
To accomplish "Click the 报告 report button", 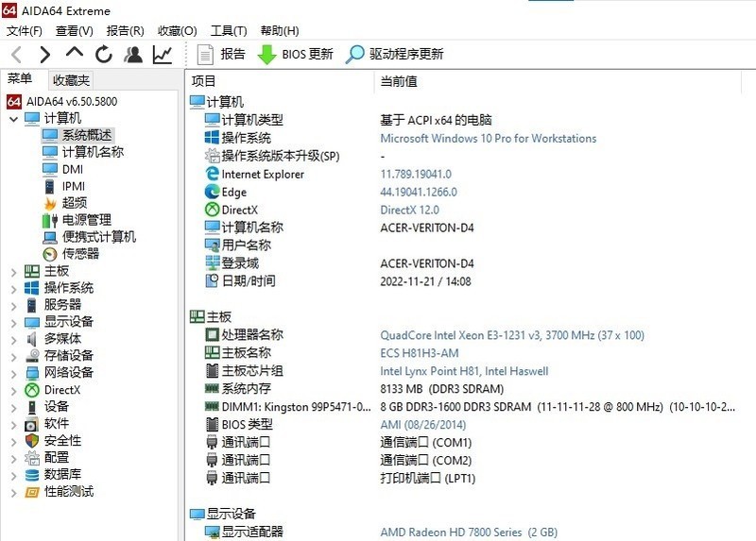I will pos(221,54).
